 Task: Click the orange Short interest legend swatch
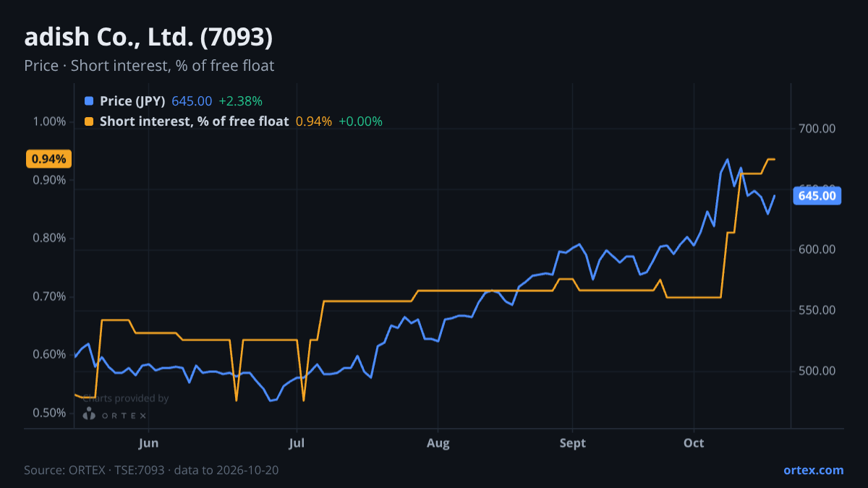(89, 121)
